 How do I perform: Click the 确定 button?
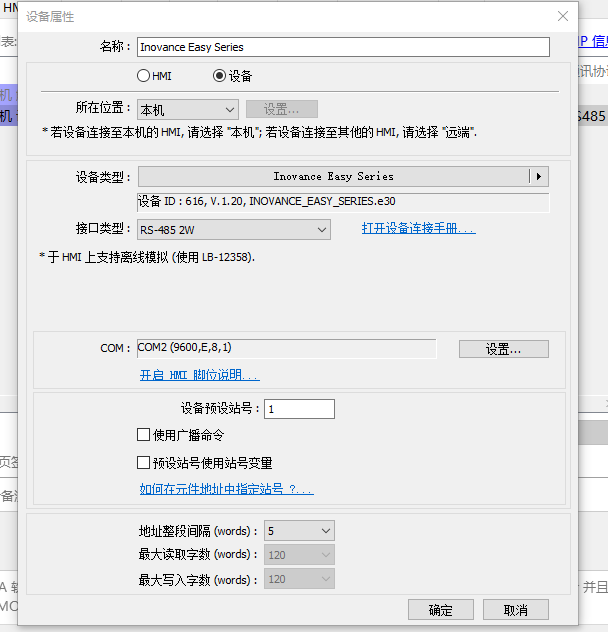(440, 610)
